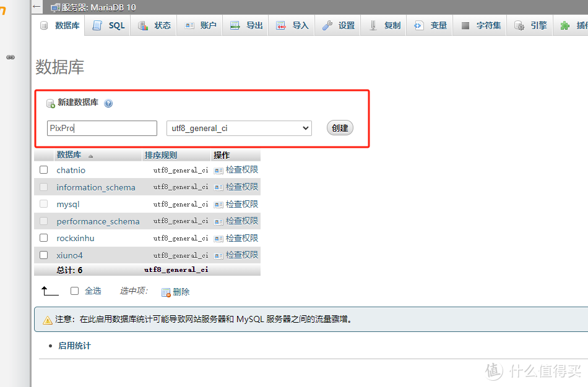Tick the information_schema database checkbox

pyautogui.click(x=44, y=187)
